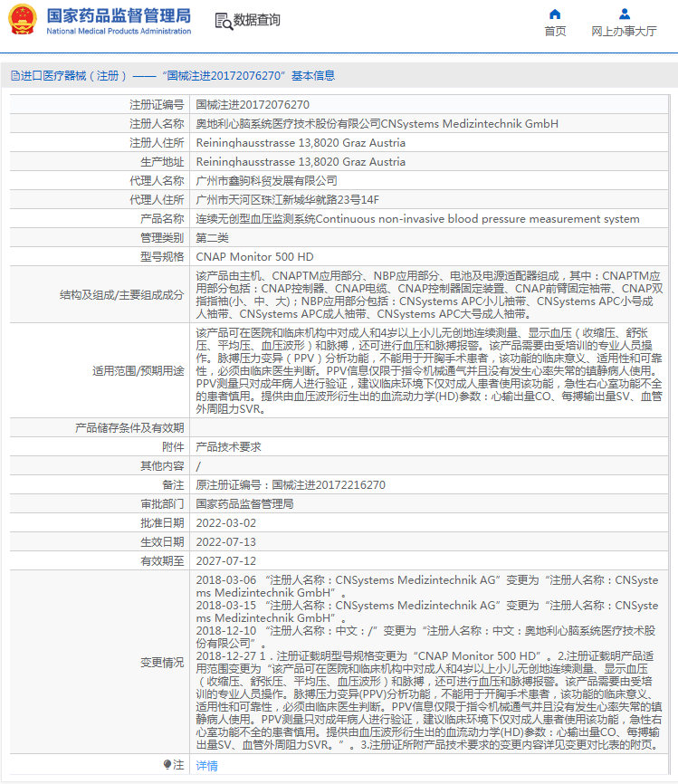
Task: Click the national emblem logo icon
Action: click(x=23, y=20)
